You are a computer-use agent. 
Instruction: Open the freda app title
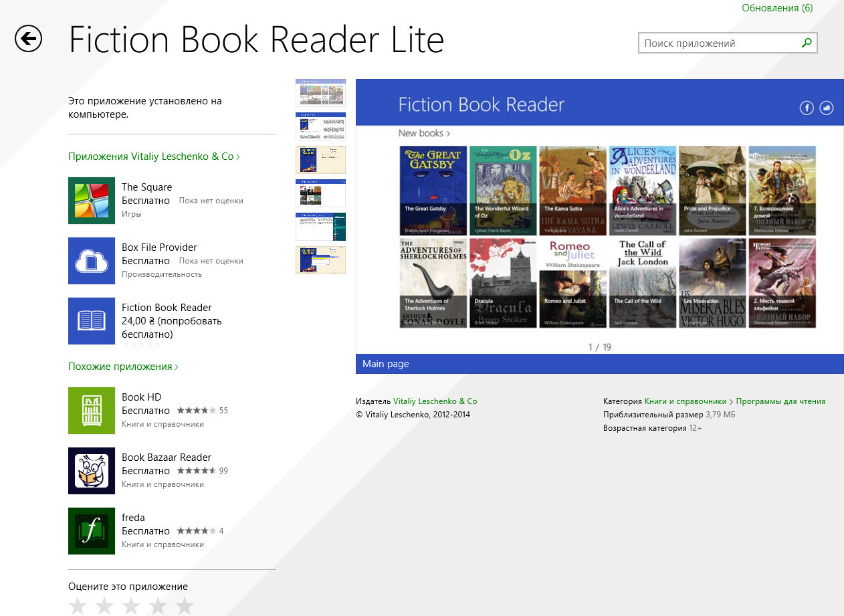click(133, 518)
